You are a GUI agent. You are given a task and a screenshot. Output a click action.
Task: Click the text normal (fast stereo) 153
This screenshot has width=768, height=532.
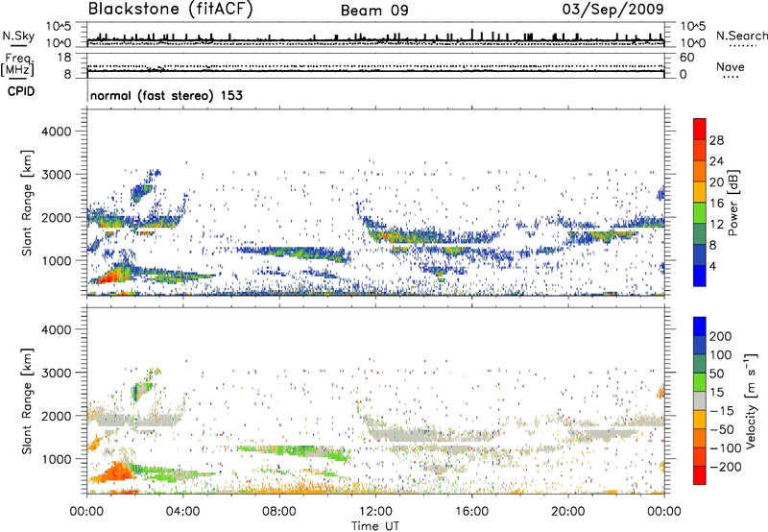pyautogui.click(x=166, y=95)
